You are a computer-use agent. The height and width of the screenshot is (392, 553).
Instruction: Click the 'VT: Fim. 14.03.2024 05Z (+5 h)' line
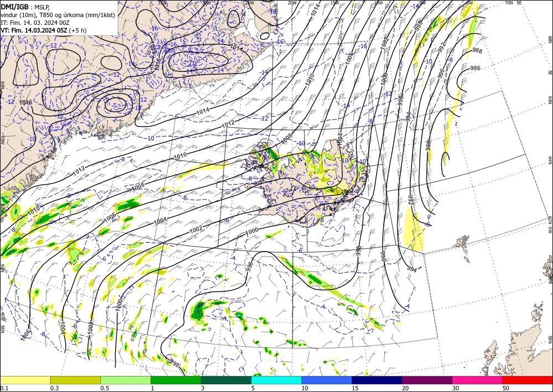(x=43, y=30)
